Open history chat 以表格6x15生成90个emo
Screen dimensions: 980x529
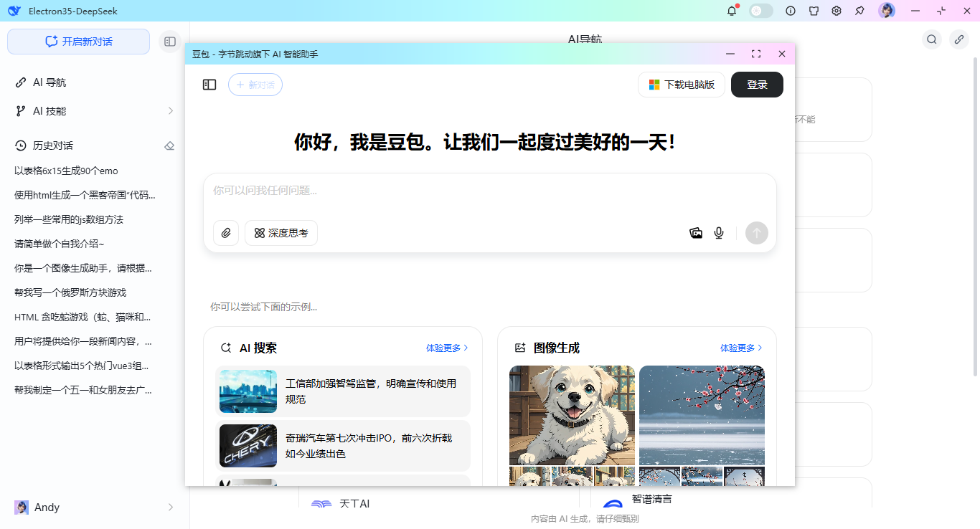click(66, 171)
